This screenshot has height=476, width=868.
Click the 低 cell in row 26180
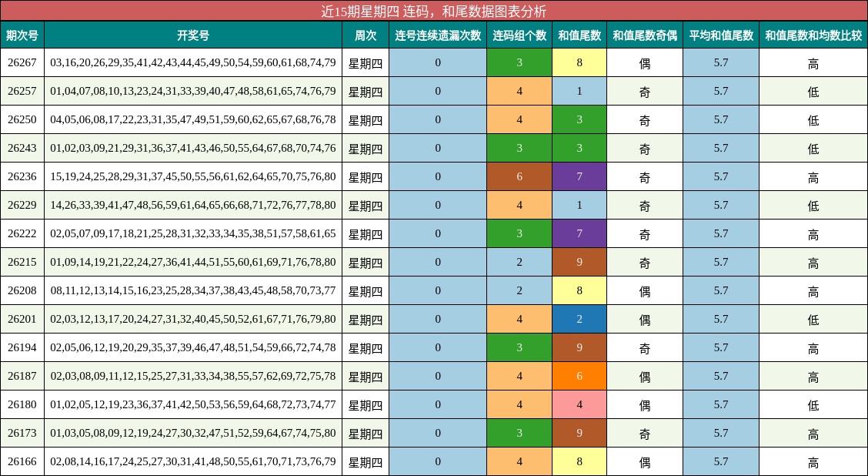(x=813, y=405)
